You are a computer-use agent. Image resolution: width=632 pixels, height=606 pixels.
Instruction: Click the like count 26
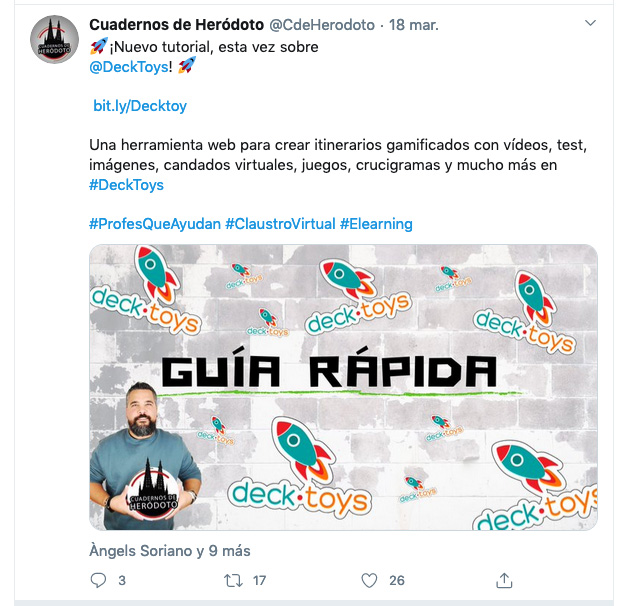tap(397, 581)
